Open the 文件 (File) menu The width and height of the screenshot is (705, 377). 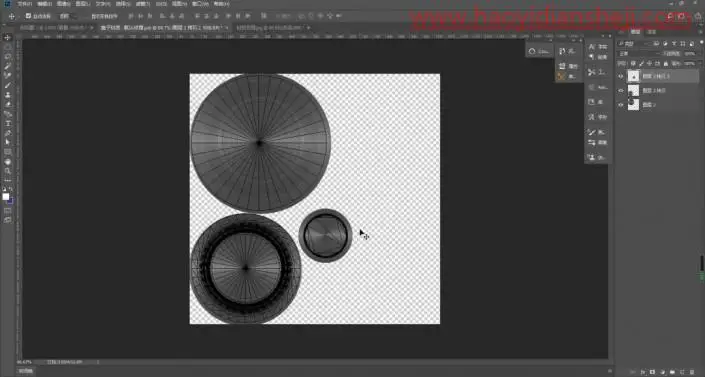(x=24, y=4)
